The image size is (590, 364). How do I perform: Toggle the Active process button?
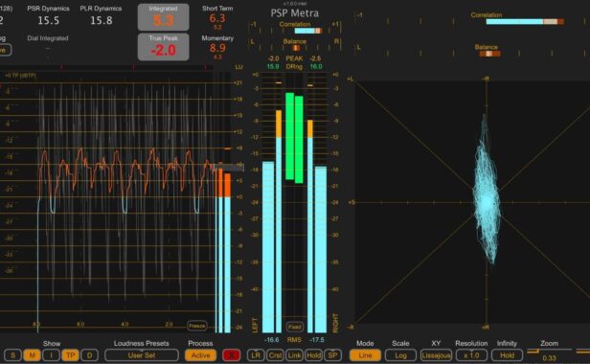click(x=200, y=355)
